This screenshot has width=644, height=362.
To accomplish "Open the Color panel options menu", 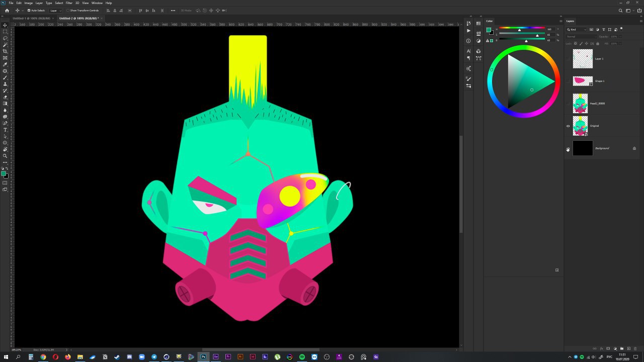I will click(561, 21).
